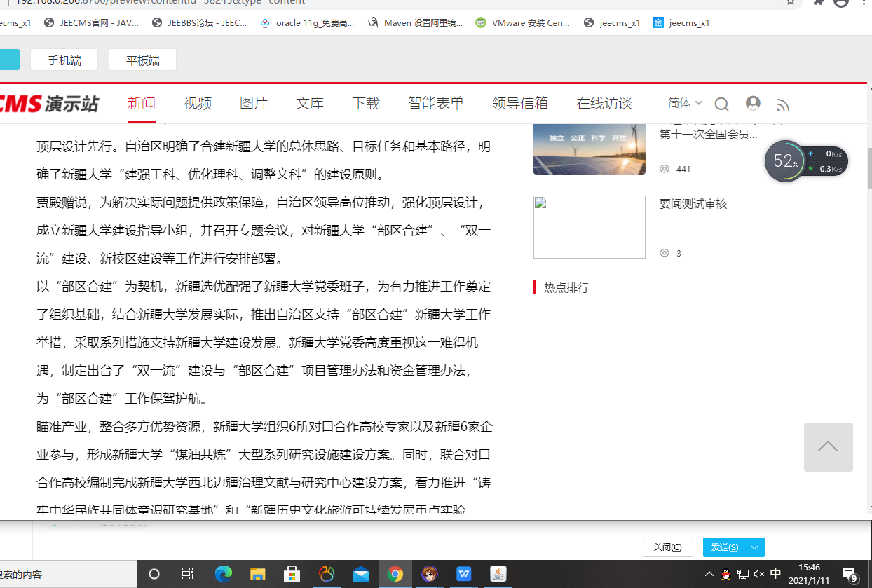Show hidden system tray icons
872x588 pixels.
click(709, 574)
